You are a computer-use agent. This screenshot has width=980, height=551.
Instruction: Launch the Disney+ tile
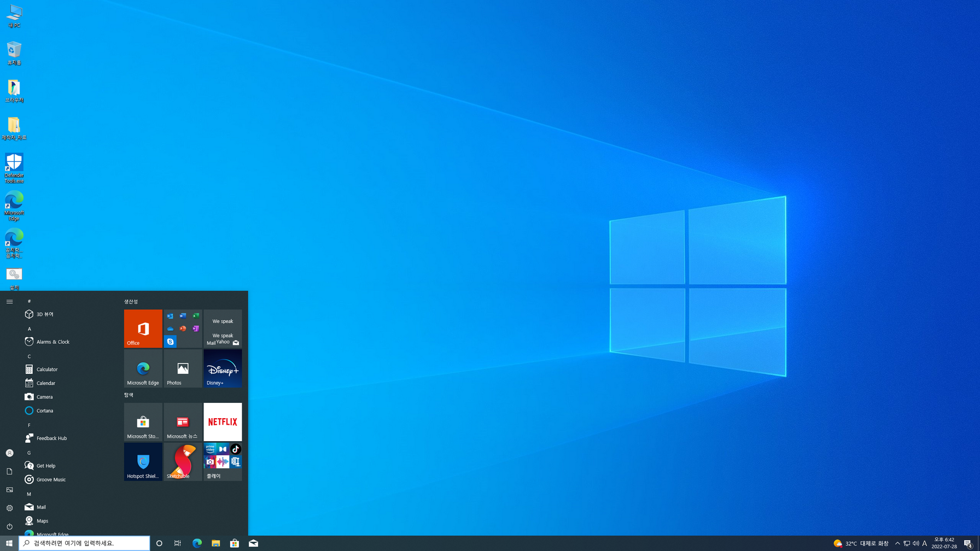pyautogui.click(x=223, y=368)
